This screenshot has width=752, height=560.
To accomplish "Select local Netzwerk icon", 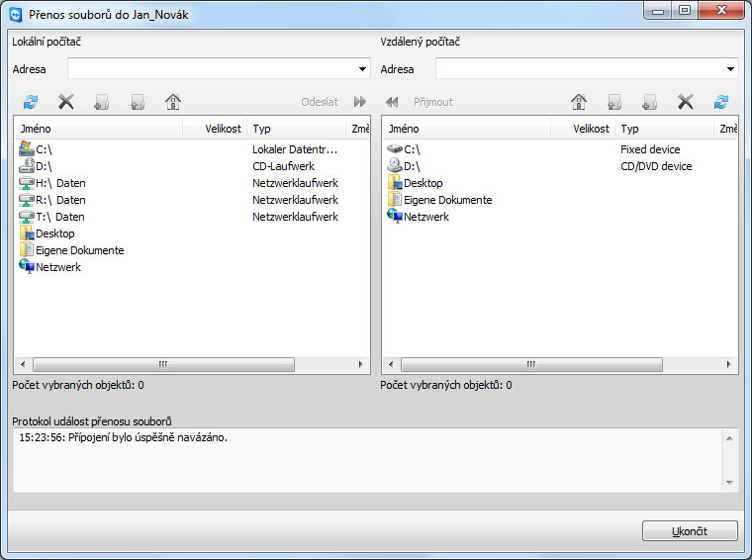I will tap(27, 266).
